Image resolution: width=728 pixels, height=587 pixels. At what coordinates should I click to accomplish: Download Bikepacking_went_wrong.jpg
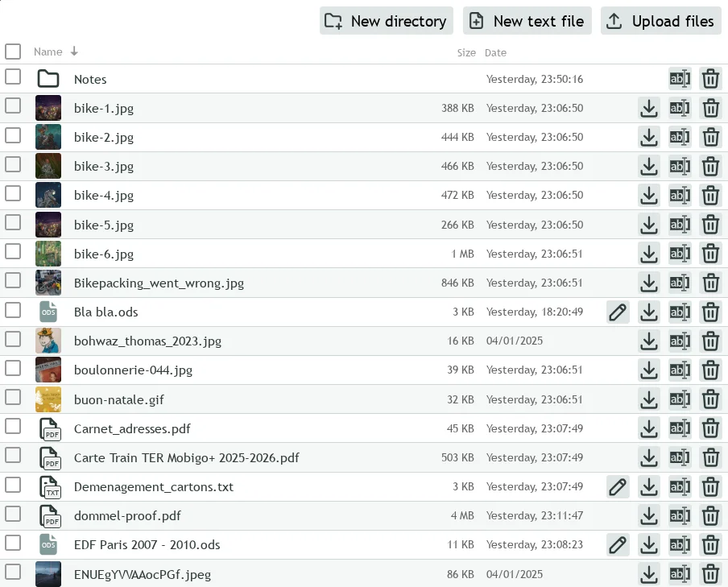[648, 283]
